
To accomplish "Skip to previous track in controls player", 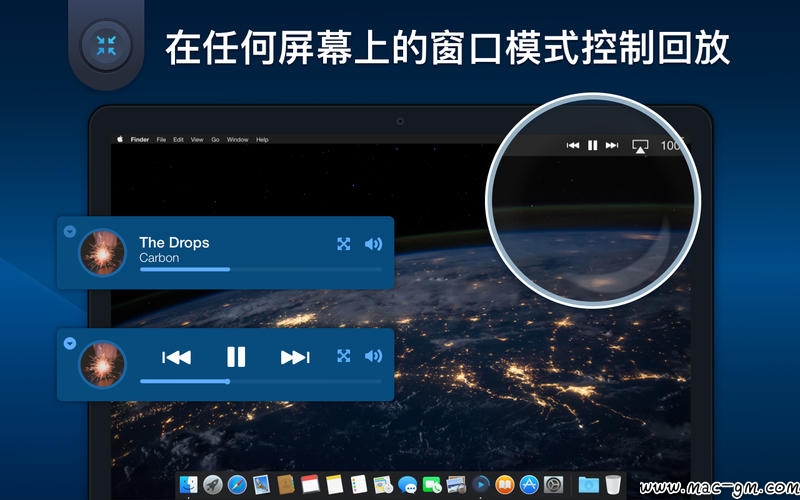I will [x=177, y=357].
